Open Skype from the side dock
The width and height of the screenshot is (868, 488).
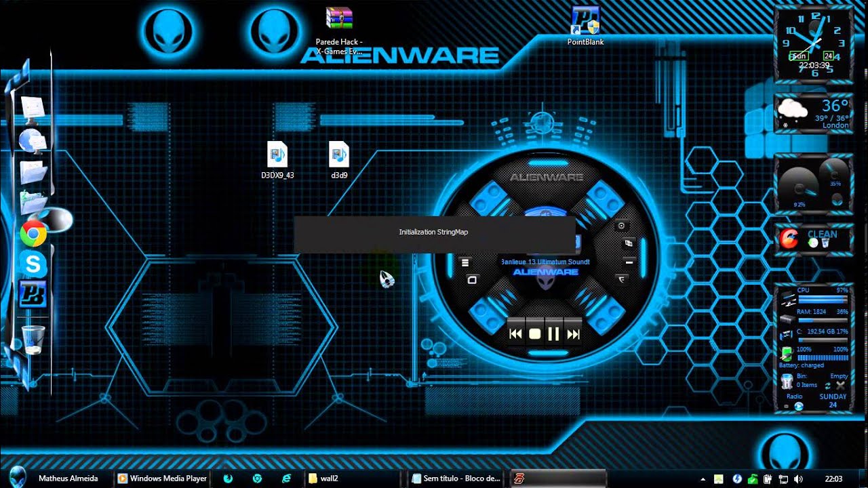pos(33,263)
